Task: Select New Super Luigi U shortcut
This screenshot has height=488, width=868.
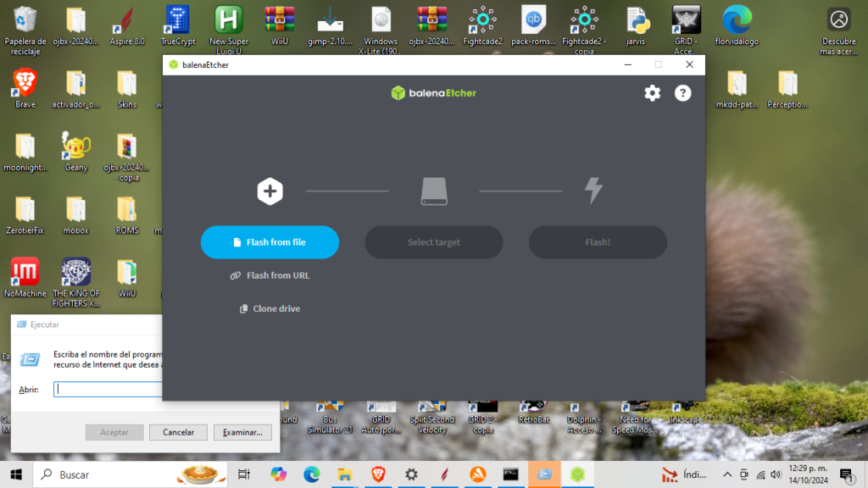Action: click(229, 30)
